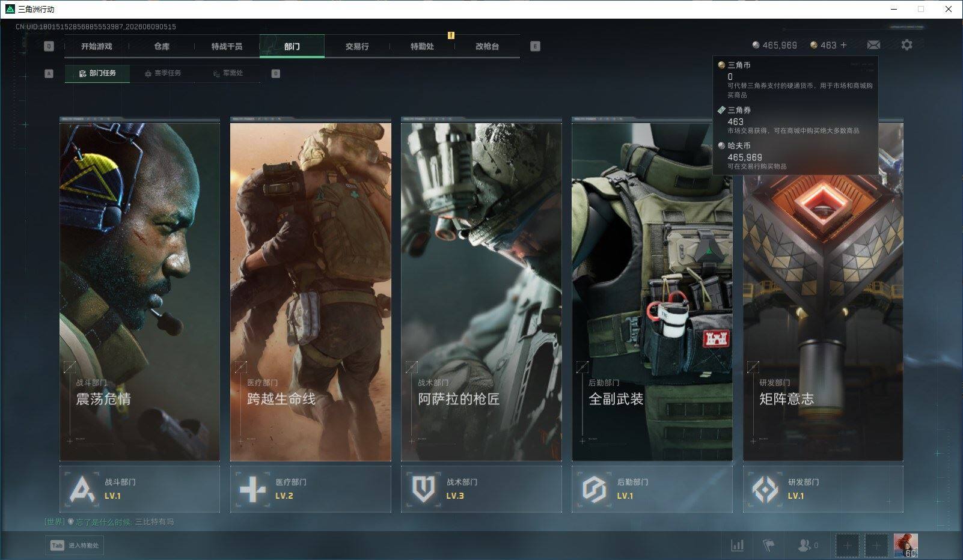The image size is (963, 560).
Task: Click 三角券 463 entry in tooltip
Action: [788, 120]
